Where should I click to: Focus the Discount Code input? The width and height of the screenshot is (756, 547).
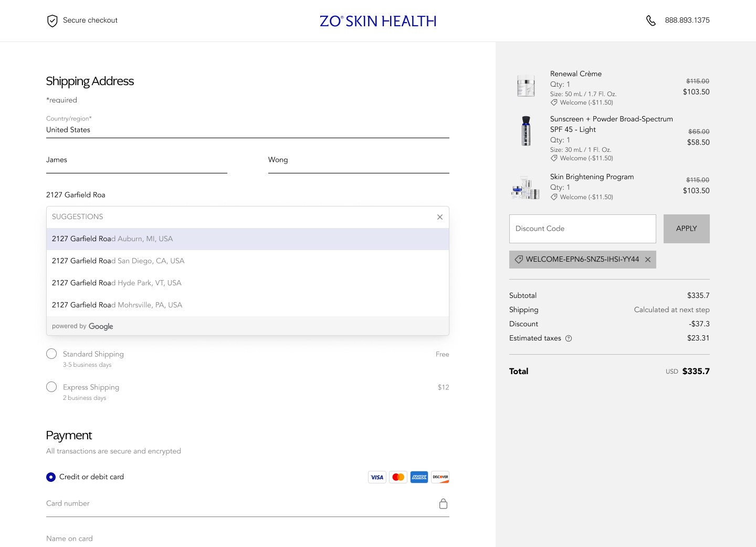(x=583, y=229)
